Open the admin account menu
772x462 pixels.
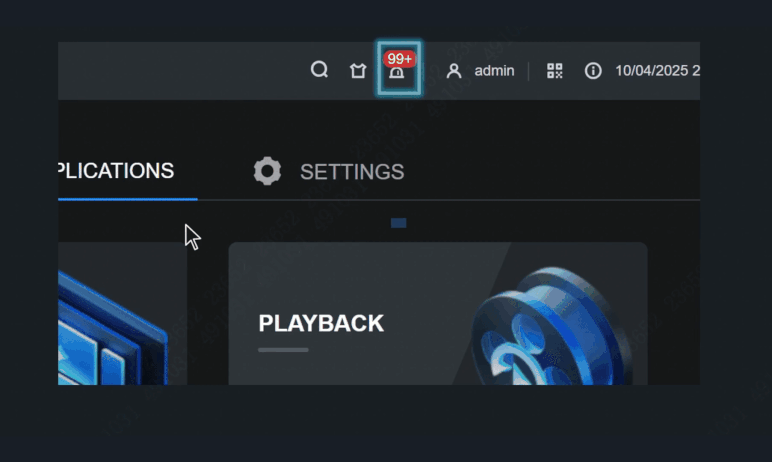494,71
